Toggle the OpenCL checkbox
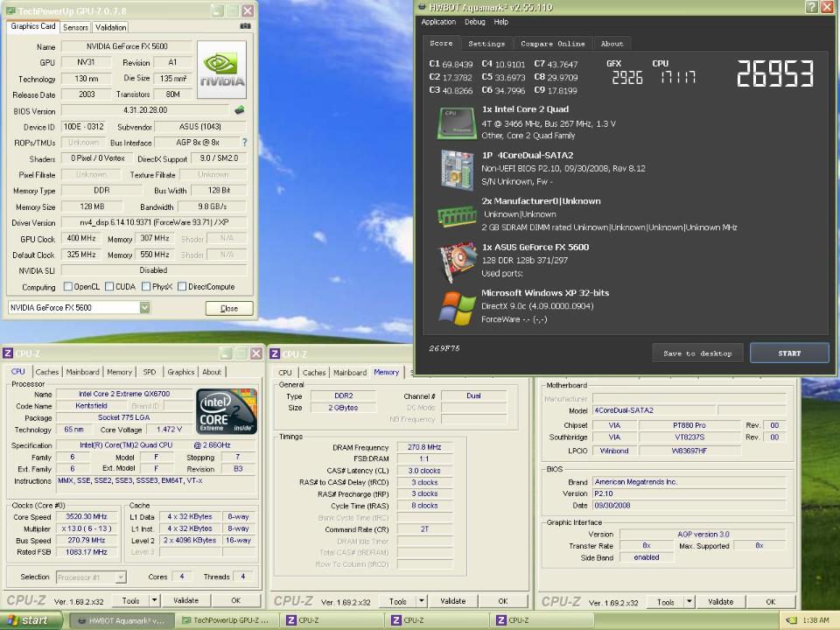Screen dimensions: 840x630 (68, 287)
